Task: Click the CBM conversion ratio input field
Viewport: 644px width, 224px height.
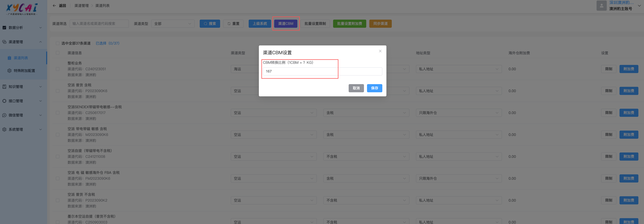Action: pyautogui.click(x=322, y=71)
